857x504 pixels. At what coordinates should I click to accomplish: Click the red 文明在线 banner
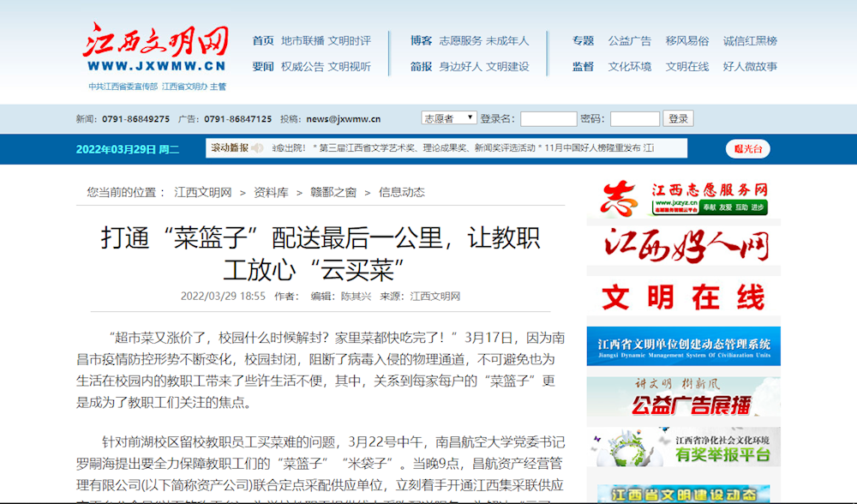pos(683,297)
